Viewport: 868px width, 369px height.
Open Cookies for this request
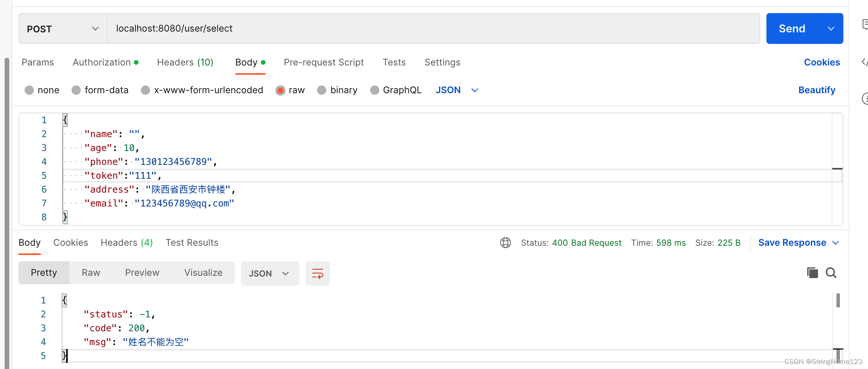click(x=822, y=62)
